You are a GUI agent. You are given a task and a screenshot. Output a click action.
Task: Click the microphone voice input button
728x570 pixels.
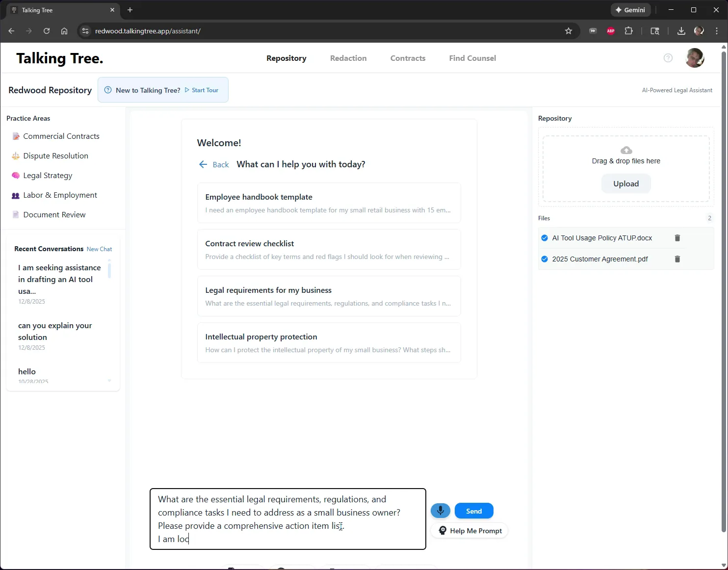pos(441,511)
